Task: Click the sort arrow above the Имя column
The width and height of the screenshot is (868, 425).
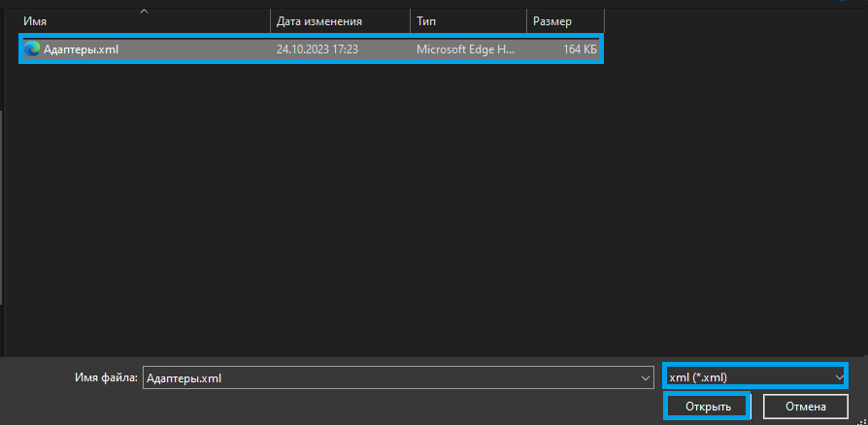Action: point(145,11)
